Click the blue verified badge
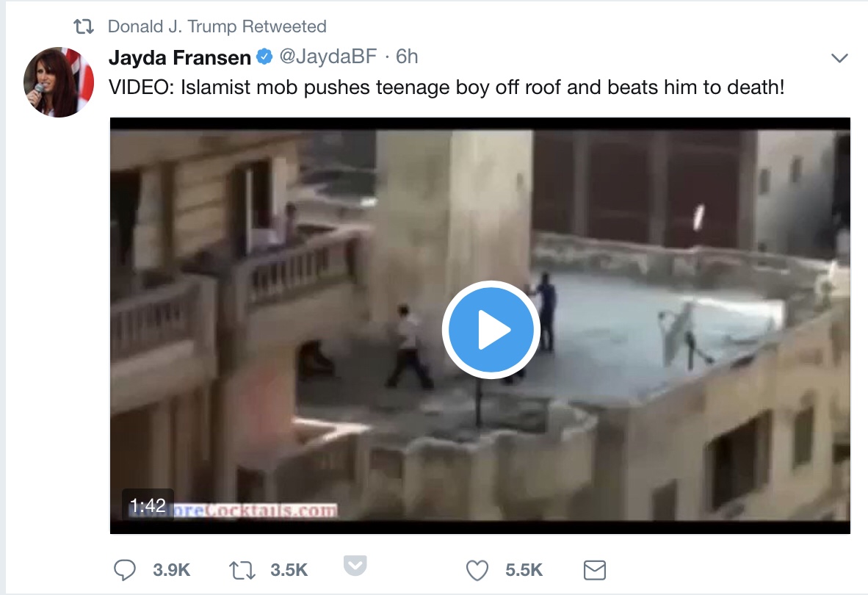This screenshot has width=868, height=595. pyautogui.click(x=264, y=57)
